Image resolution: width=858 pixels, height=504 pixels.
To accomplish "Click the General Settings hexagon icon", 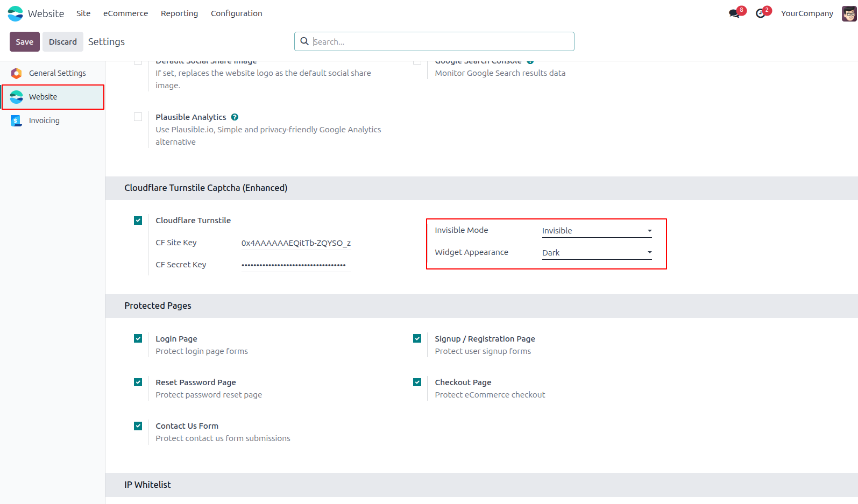I will (x=17, y=73).
